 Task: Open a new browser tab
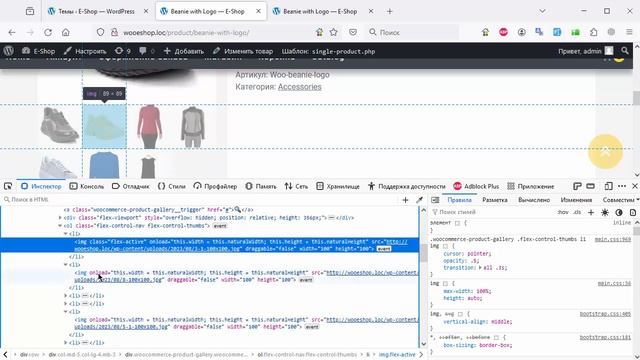point(389,11)
